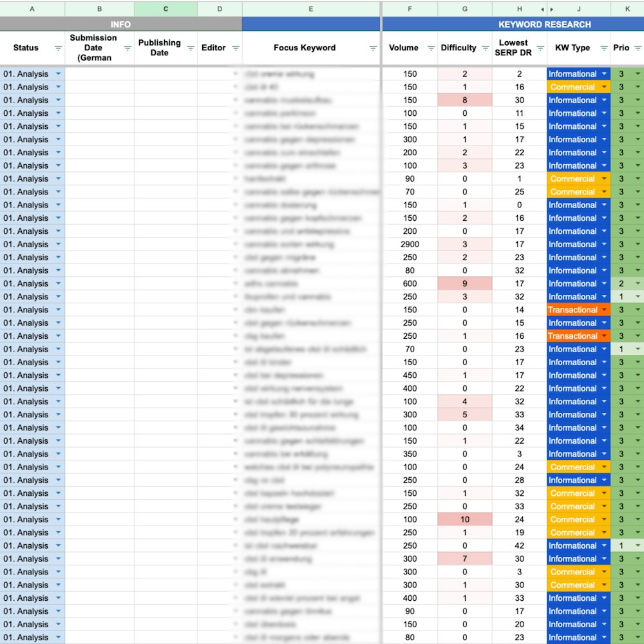Select column D header
Viewport: 644px width, 644px height.
(x=220, y=8)
